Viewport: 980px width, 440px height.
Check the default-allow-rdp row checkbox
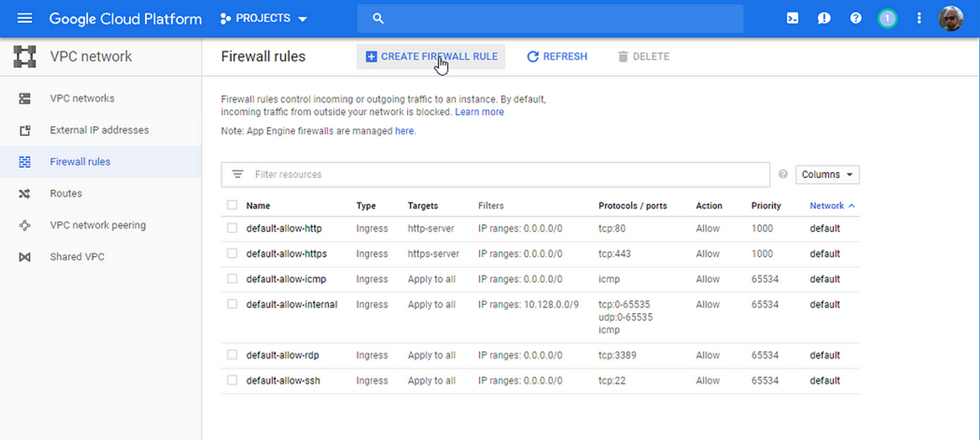click(x=232, y=355)
